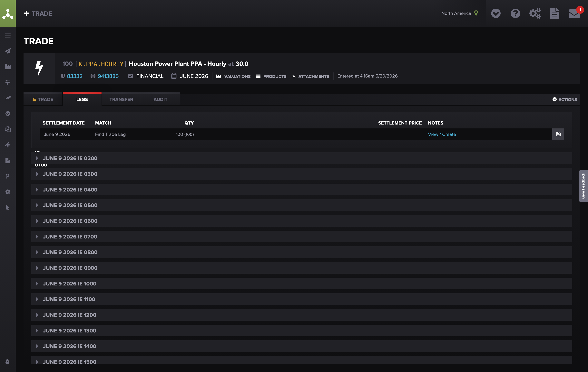Switch to the AUDIT tab

[x=161, y=99]
